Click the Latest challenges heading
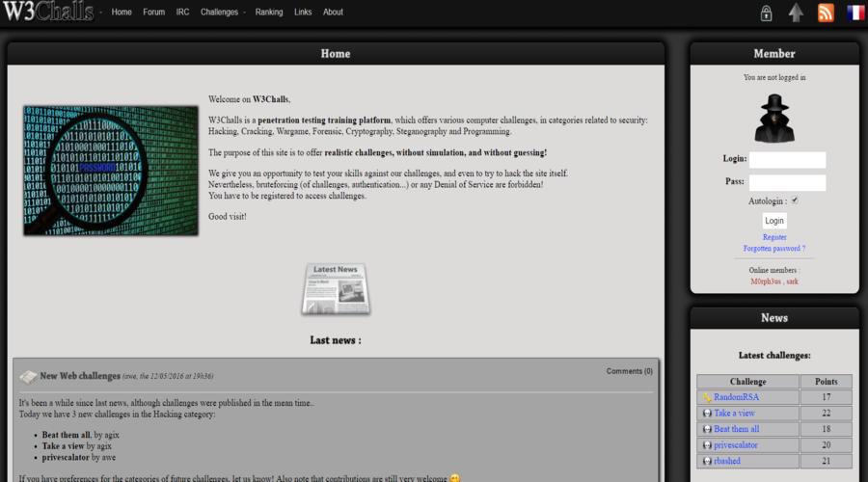This screenshot has height=482, width=868. click(x=774, y=356)
